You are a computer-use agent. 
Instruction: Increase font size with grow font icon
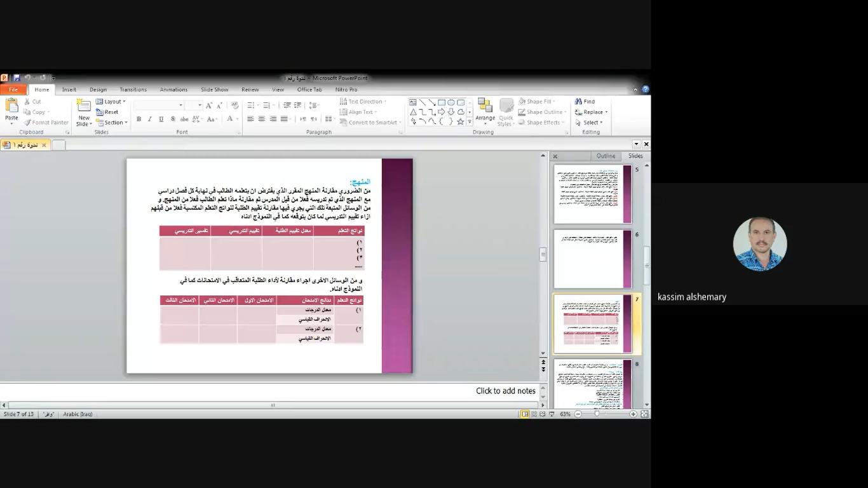[209, 105]
